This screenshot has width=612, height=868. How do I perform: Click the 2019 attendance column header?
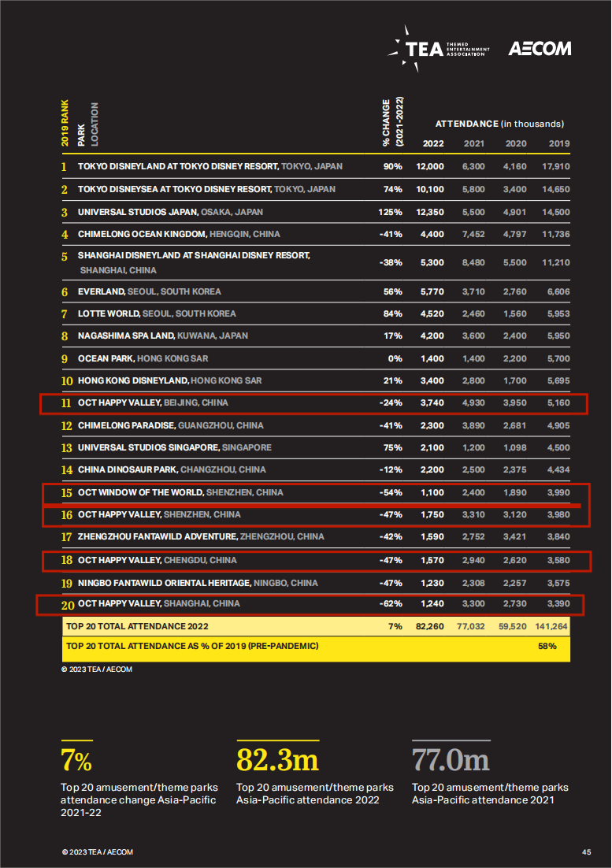(559, 143)
